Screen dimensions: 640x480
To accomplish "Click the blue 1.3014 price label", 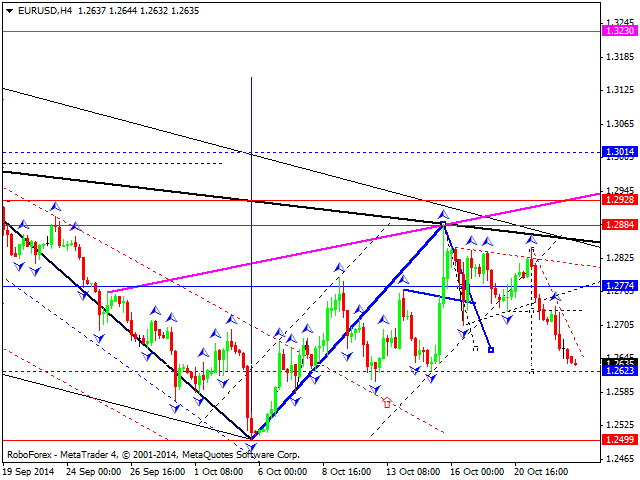I will [617, 152].
